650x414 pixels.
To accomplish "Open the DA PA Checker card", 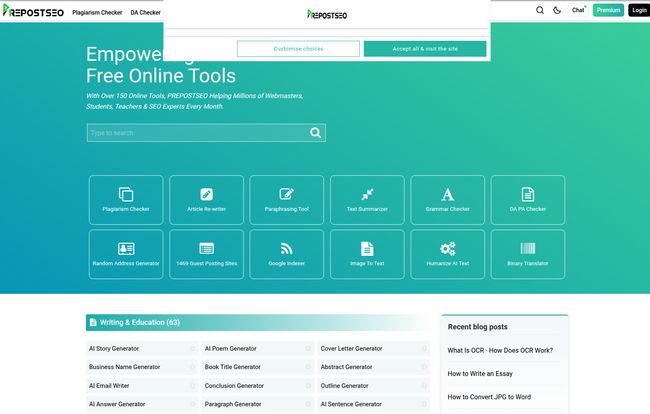I will [x=528, y=200].
